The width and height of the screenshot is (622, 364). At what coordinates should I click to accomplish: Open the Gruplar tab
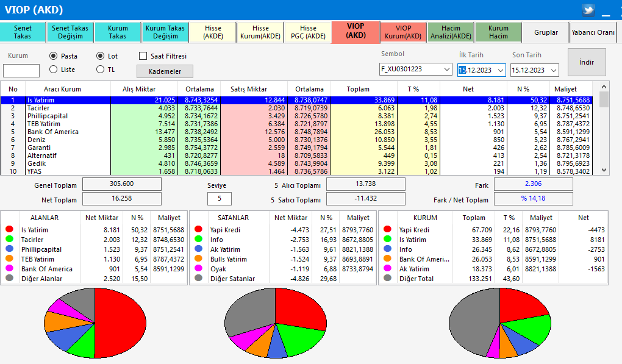546,32
